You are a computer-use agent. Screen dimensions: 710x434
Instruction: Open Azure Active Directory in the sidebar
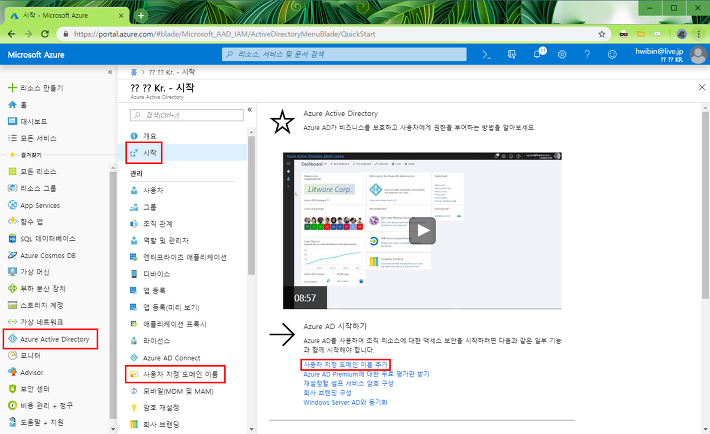pyautogui.click(x=50, y=339)
